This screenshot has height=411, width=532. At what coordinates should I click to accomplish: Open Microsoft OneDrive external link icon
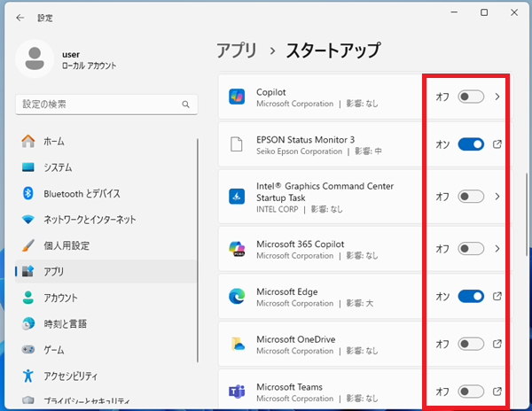click(497, 344)
